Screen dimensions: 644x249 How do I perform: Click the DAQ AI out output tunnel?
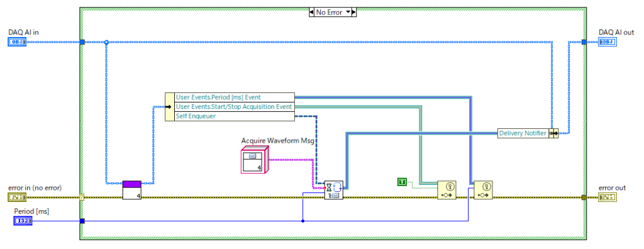[x=584, y=42]
